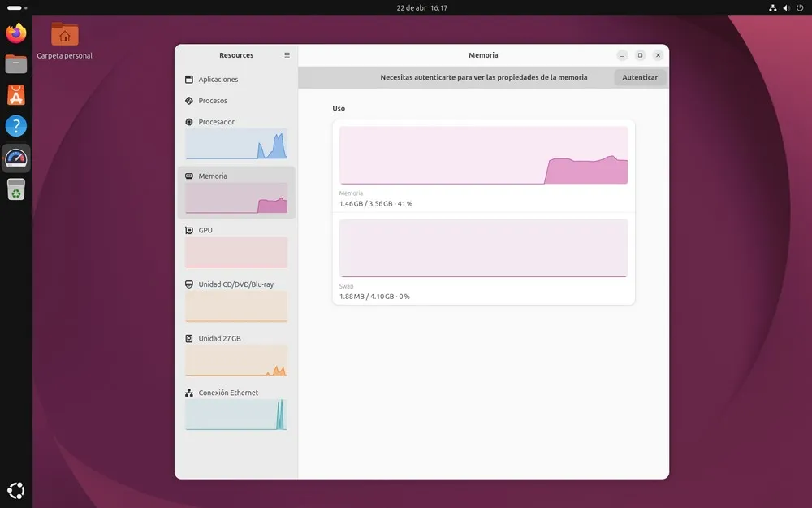
Task: Open the Unidad CD/DVD/Blu-ray graph
Action: click(236, 306)
